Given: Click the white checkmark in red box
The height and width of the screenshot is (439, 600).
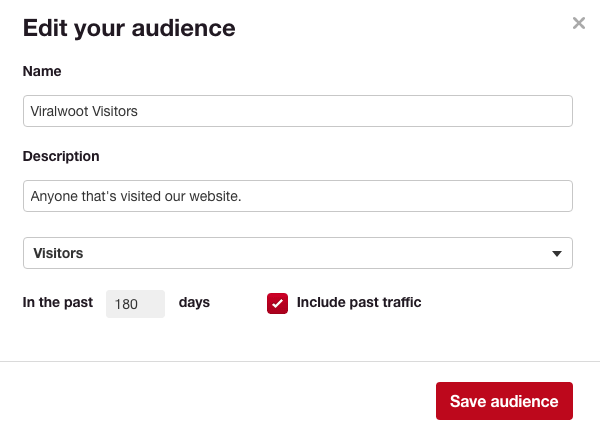Looking at the screenshot, I should [x=277, y=304].
